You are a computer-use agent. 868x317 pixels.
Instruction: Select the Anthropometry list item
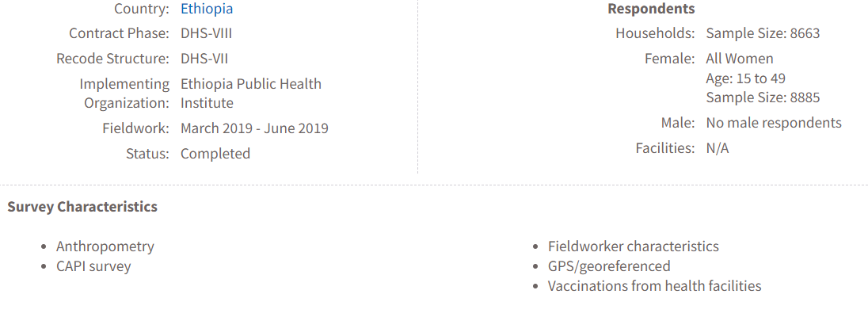[x=105, y=246]
